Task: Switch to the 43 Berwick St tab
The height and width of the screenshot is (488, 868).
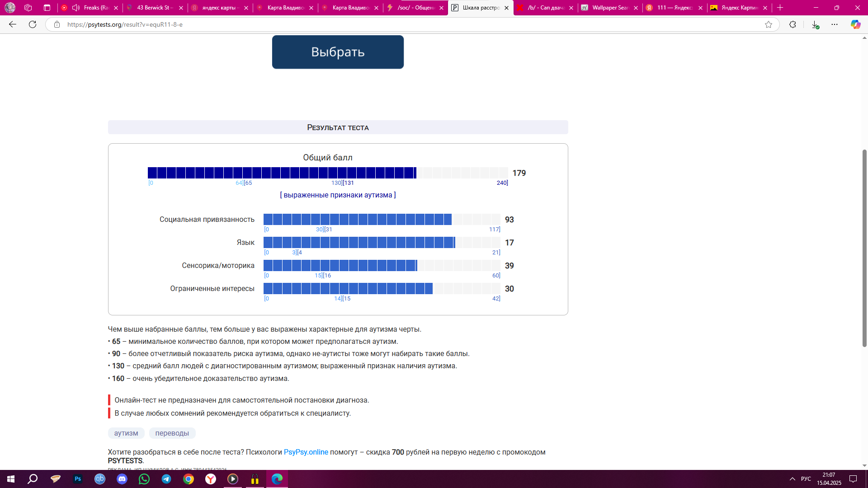Action: [x=153, y=8]
